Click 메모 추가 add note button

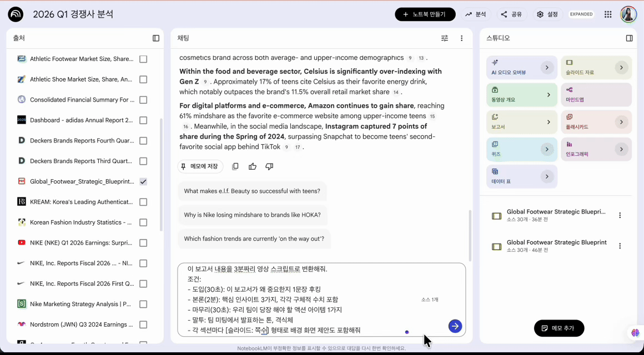coord(559,328)
